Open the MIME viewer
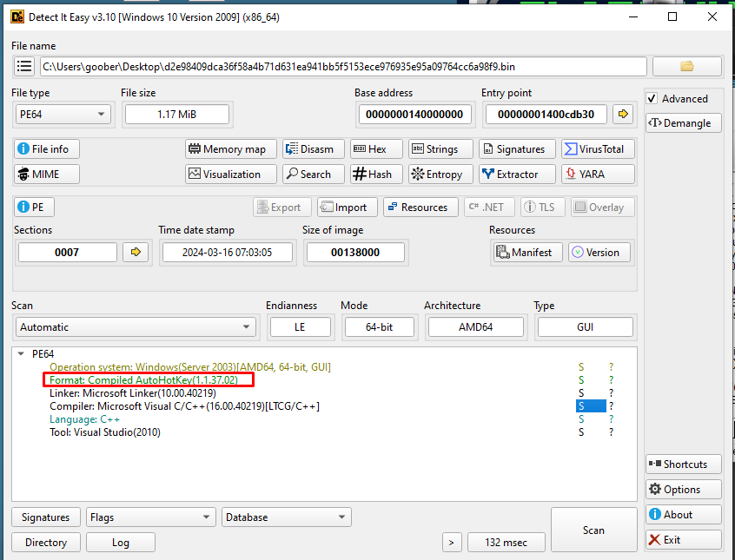Viewport: 735px width, 560px height. [x=46, y=175]
